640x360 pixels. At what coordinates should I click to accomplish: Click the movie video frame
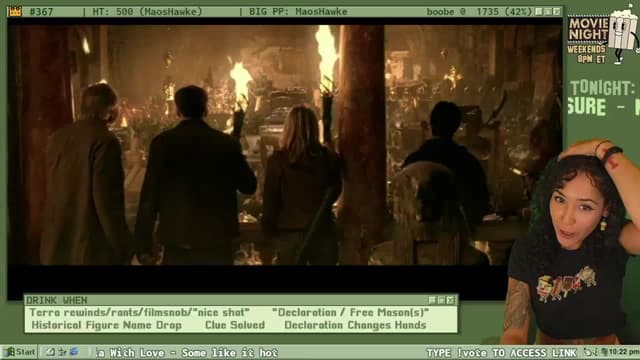[x=284, y=145]
